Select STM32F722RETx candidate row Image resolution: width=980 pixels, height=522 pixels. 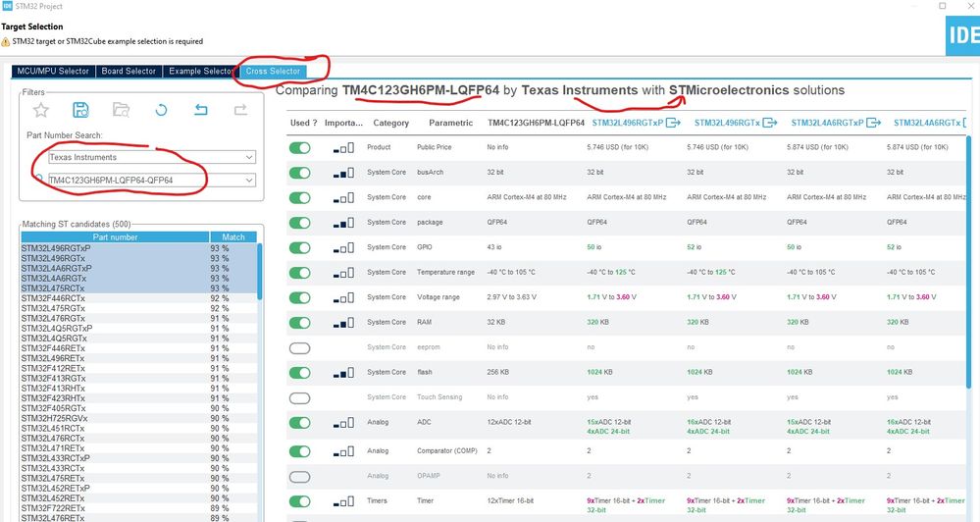(x=138, y=508)
